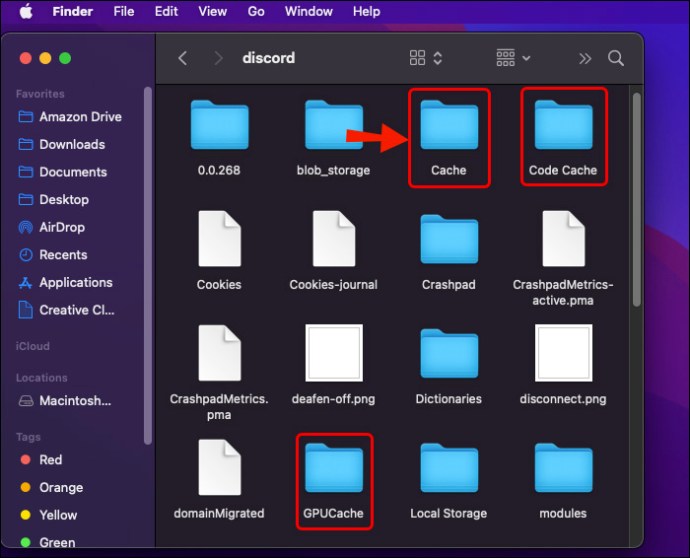Open the view mode up-down stepper
The image size is (690, 558).
point(437,58)
